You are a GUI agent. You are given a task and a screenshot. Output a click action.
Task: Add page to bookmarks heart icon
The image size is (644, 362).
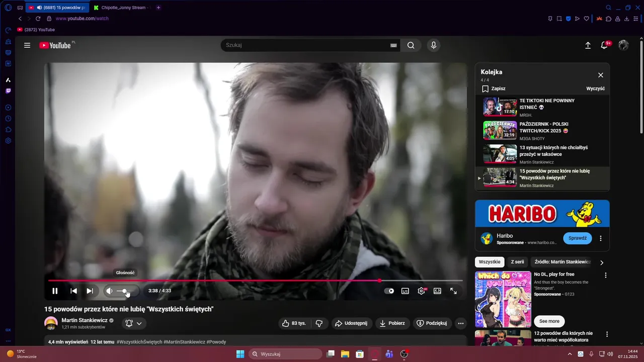tap(586, 19)
